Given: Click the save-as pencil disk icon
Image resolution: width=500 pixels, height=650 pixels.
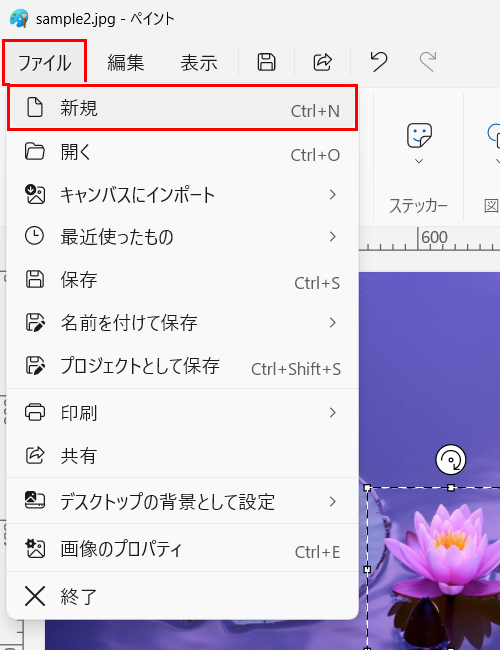Looking at the screenshot, I should tap(35, 323).
